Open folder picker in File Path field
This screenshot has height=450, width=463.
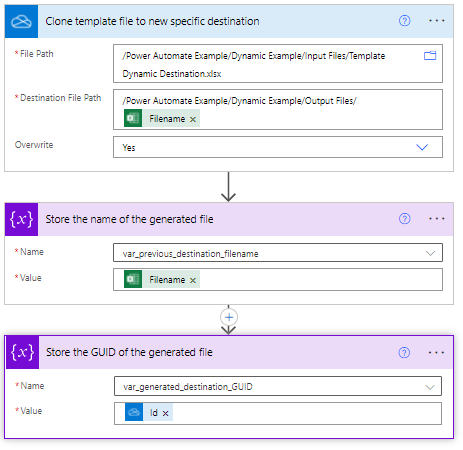[x=430, y=55]
